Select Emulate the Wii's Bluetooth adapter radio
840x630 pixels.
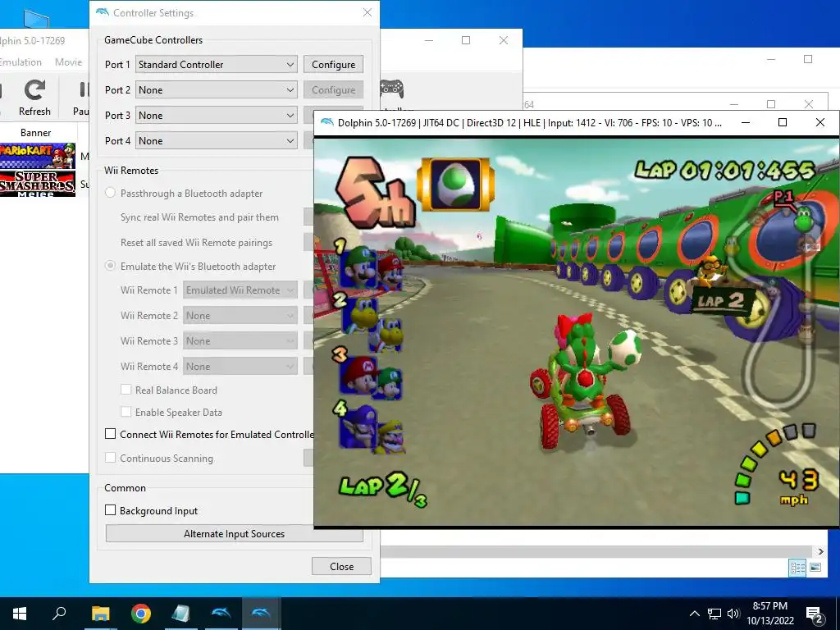click(x=111, y=266)
